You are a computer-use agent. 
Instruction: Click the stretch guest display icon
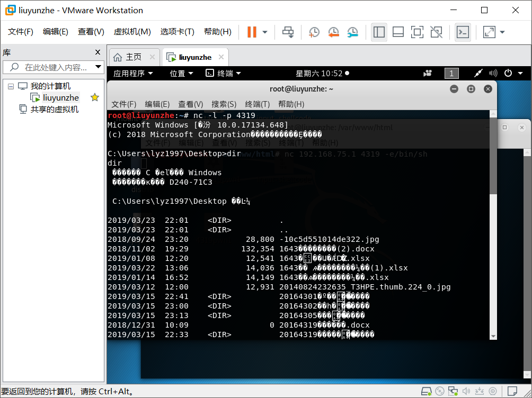pos(489,32)
